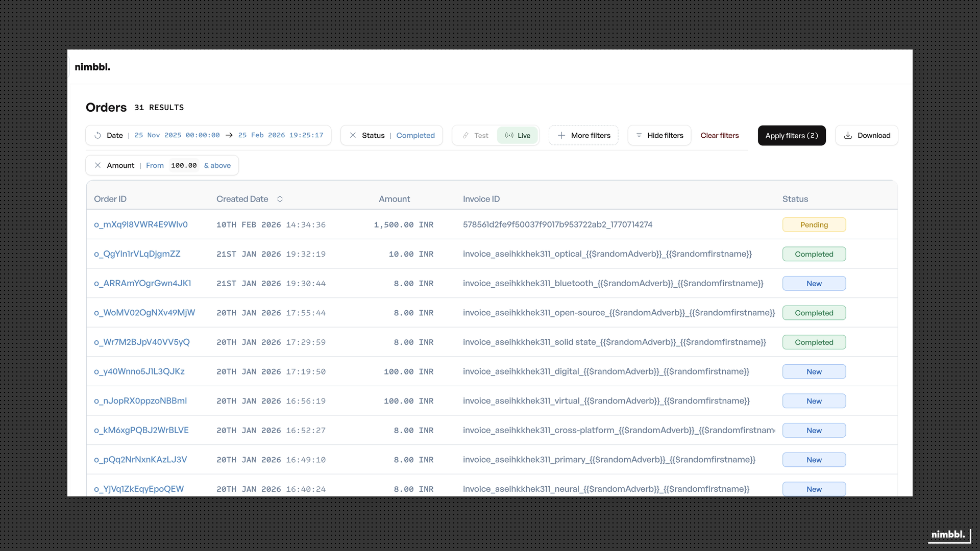Switch to Test mode
Viewport: 980px width, 551px height.
pyautogui.click(x=475, y=135)
